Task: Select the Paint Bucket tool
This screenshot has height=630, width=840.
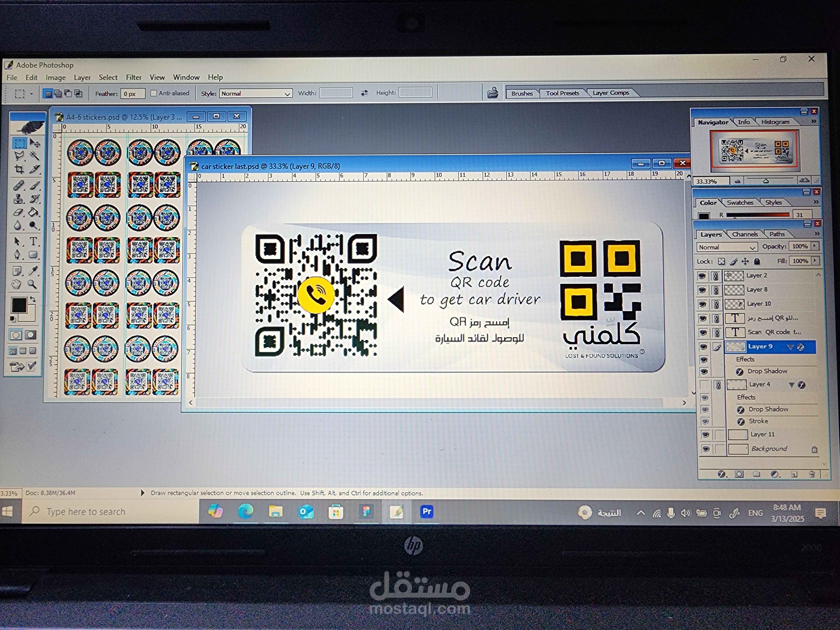Action: tap(34, 212)
